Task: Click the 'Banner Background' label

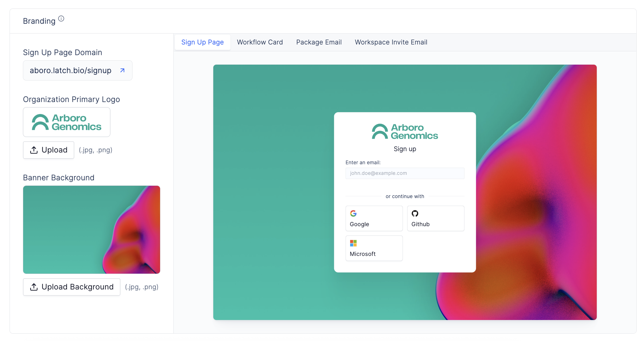Action: pos(59,178)
